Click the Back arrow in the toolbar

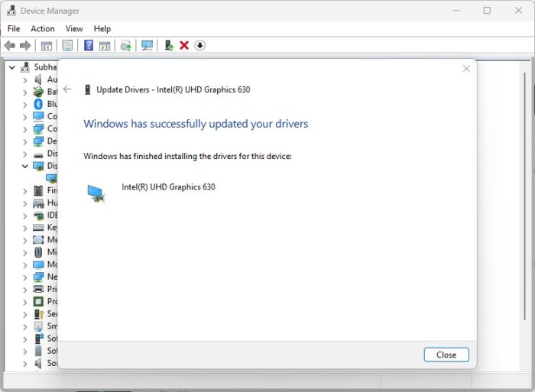tap(10, 46)
